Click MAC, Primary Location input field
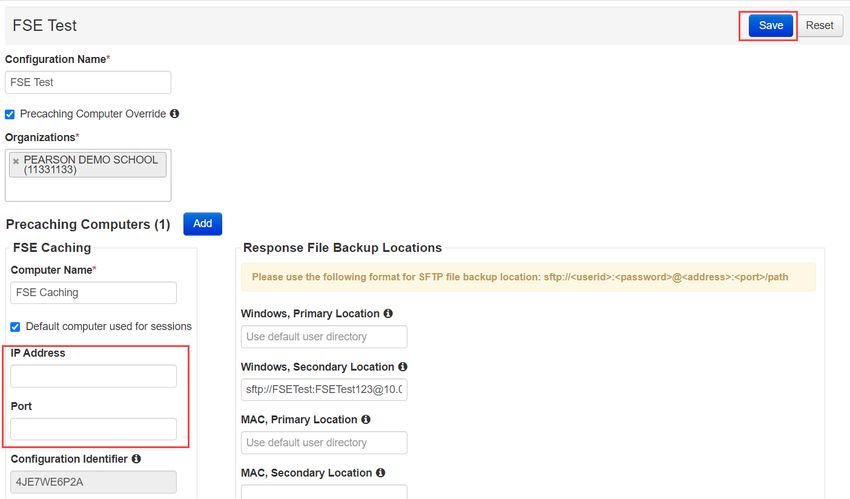The width and height of the screenshot is (850, 499). [324, 443]
